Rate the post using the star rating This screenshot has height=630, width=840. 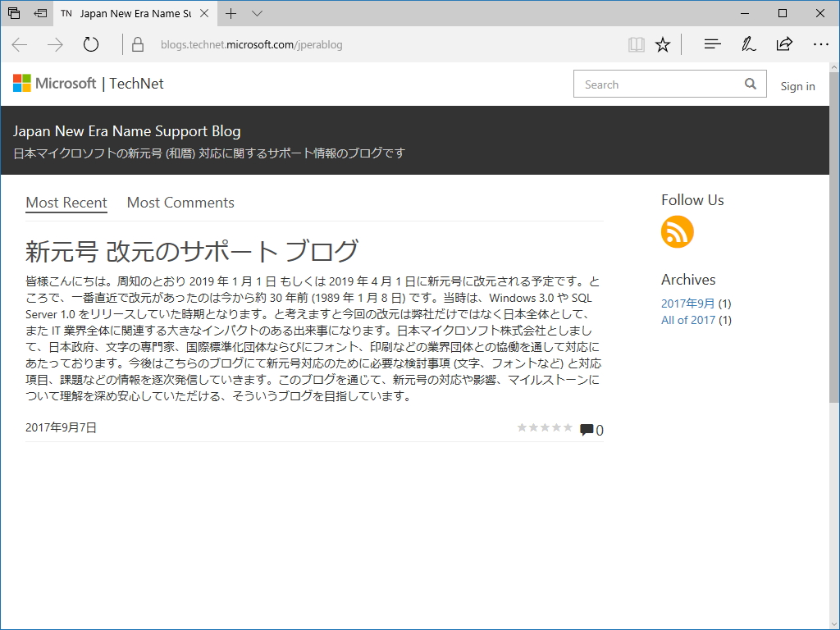tap(544, 427)
